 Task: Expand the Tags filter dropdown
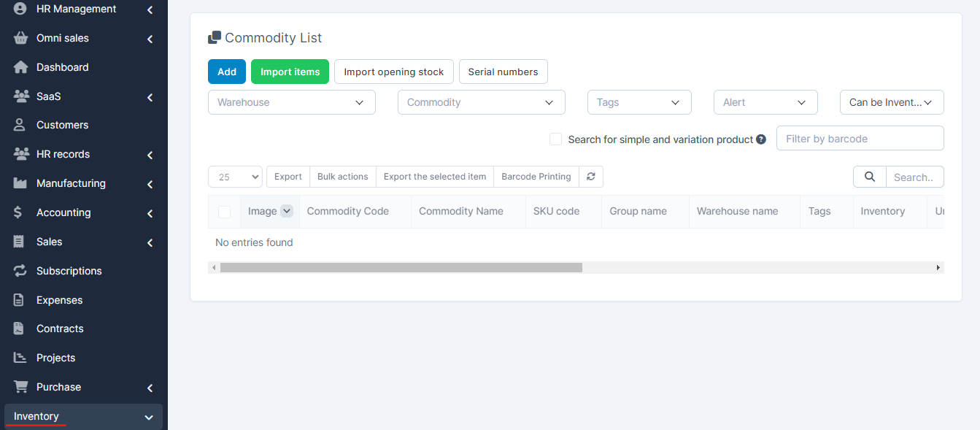[638, 102]
